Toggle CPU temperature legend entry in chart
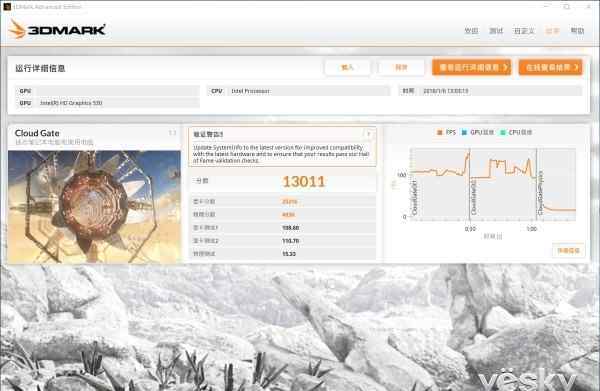The width and height of the screenshot is (600, 391). tap(516, 132)
